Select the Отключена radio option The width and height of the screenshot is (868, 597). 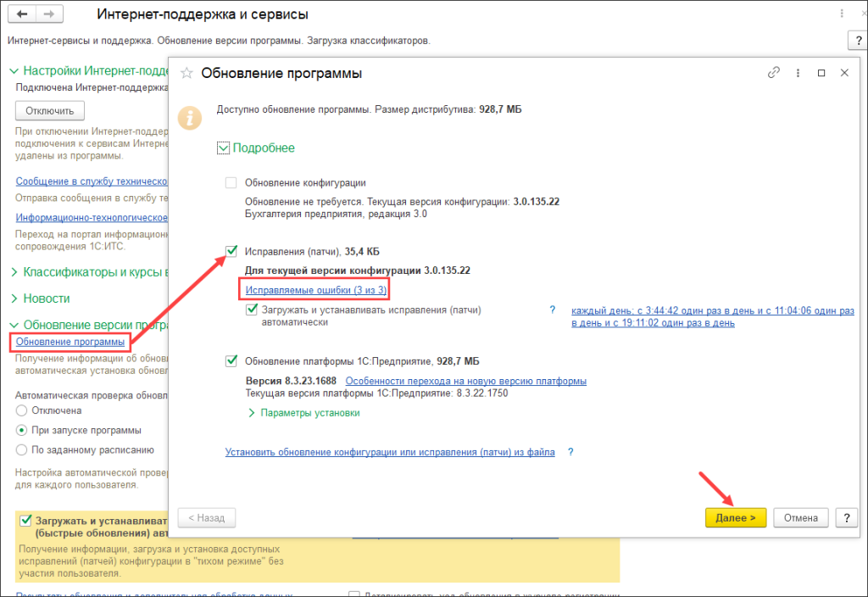click(21, 410)
